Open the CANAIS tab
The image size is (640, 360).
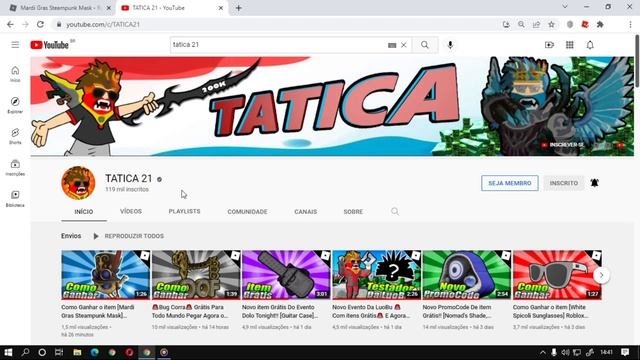pyautogui.click(x=306, y=211)
